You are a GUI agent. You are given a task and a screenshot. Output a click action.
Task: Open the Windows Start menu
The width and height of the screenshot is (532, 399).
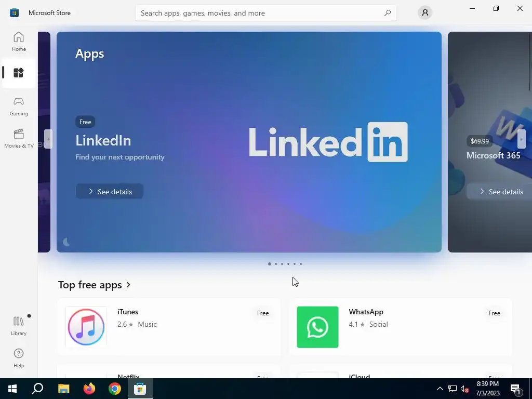pos(12,389)
